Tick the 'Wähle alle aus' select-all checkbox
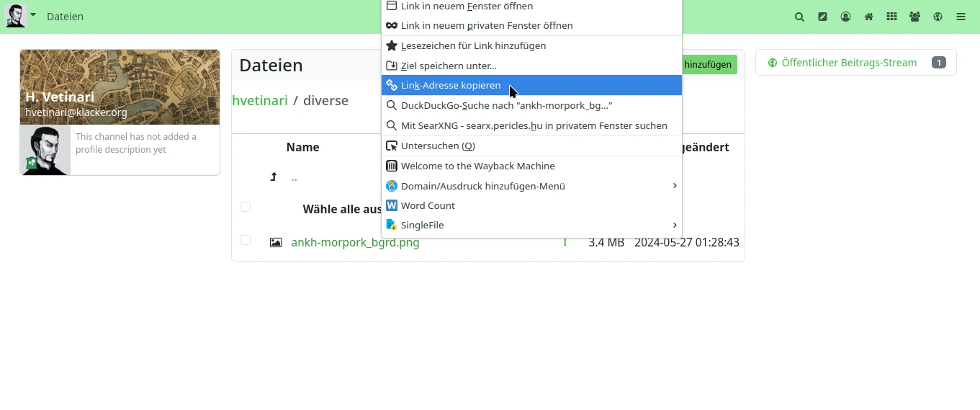Viewport: 980px width, 410px height. point(246,208)
